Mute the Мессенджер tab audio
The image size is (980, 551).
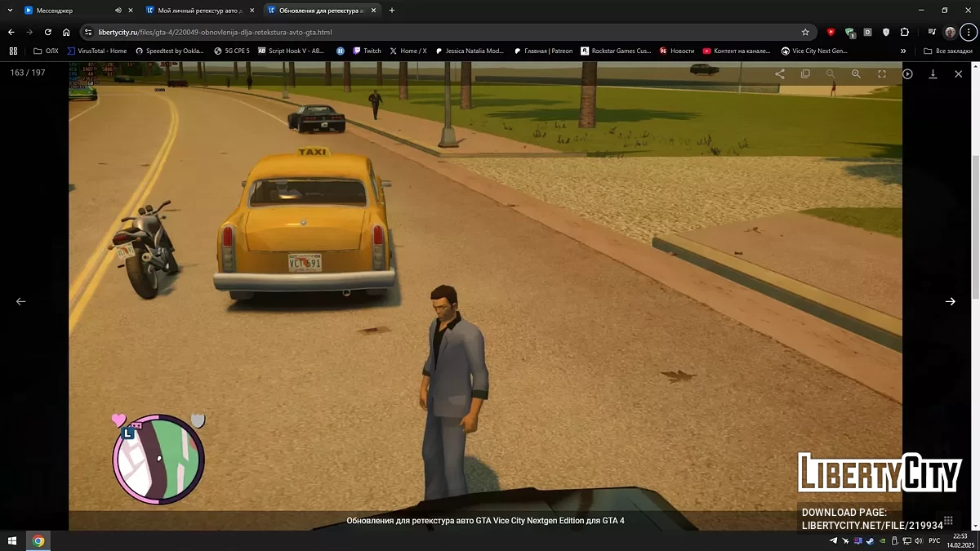pyautogui.click(x=118, y=11)
